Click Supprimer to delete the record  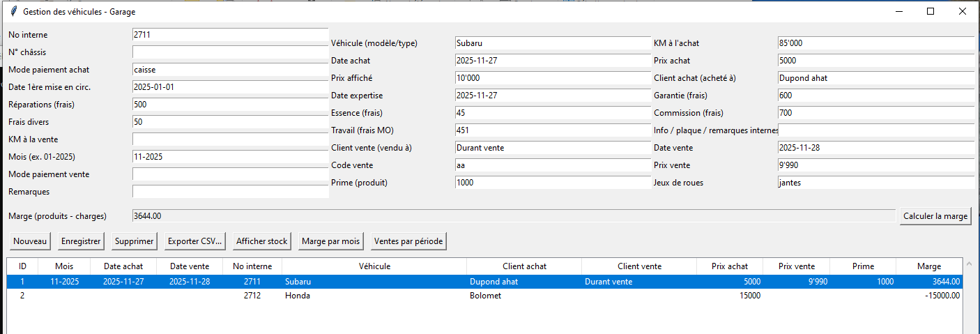click(134, 241)
